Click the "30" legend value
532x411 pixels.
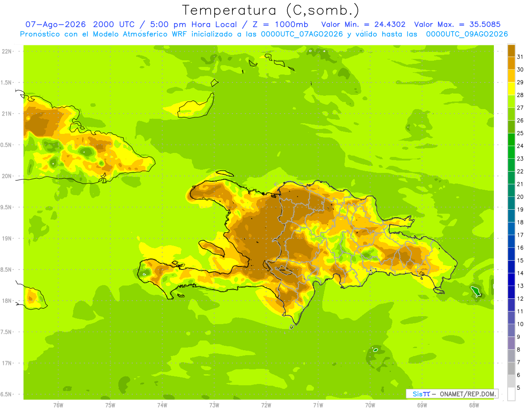pyautogui.click(x=520, y=70)
